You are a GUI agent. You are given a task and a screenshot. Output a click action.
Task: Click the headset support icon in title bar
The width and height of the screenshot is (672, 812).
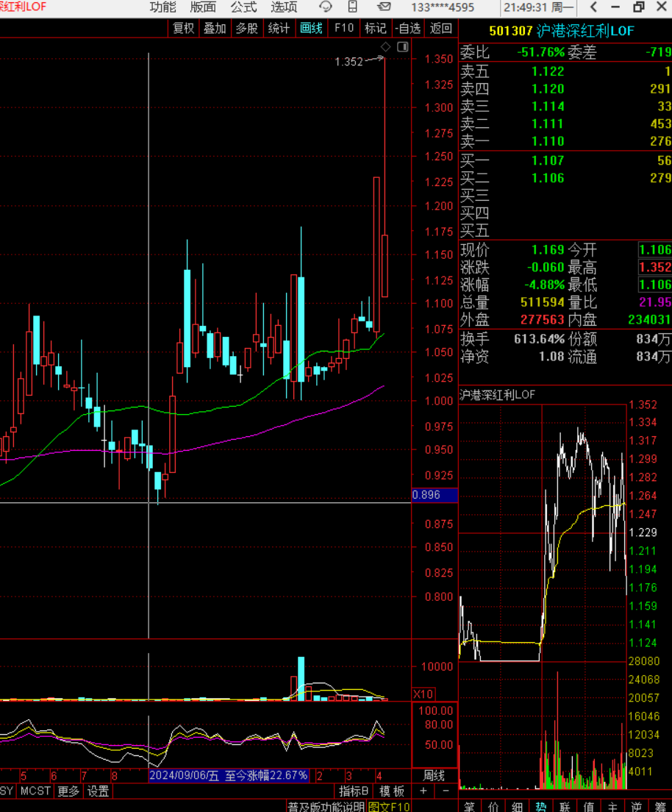tap(326, 7)
